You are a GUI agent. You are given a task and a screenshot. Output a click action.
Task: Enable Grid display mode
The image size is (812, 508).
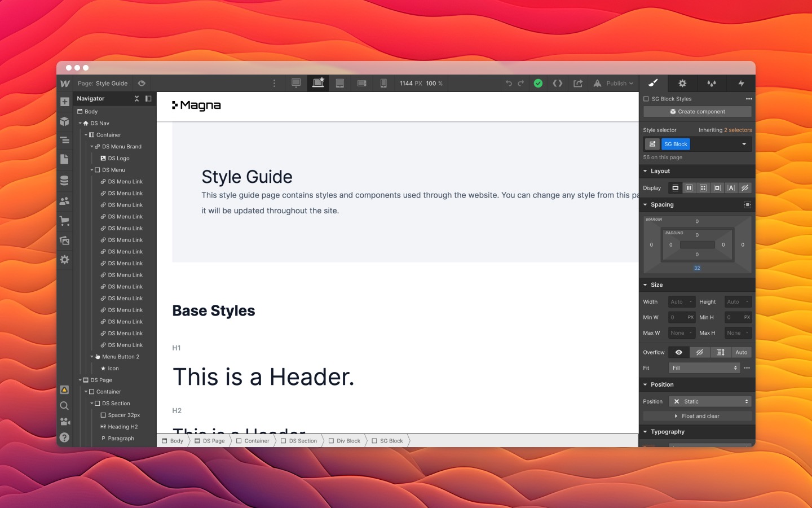(x=703, y=187)
